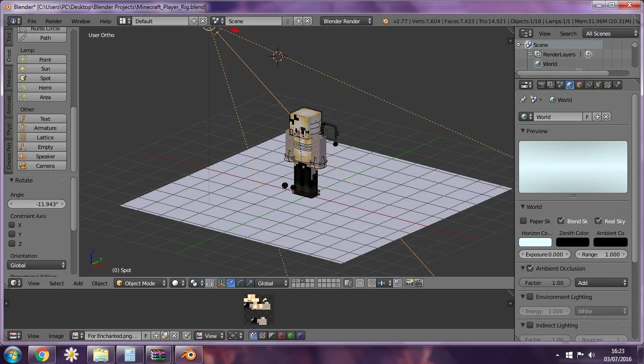Open the Add menu in 3D view header
644x364 pixels.
(78, 283)
